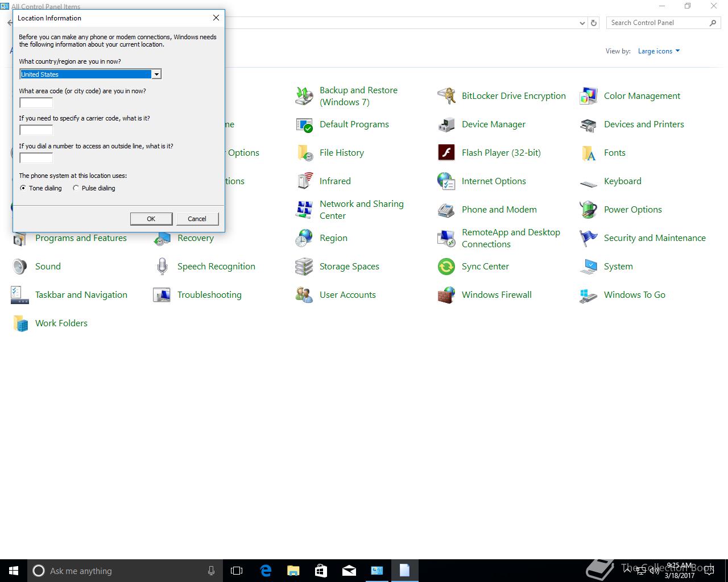Viewport: 728px width, 582px height.
Task: Open the Mail app from taskbar
Action: tap(349, 571)
